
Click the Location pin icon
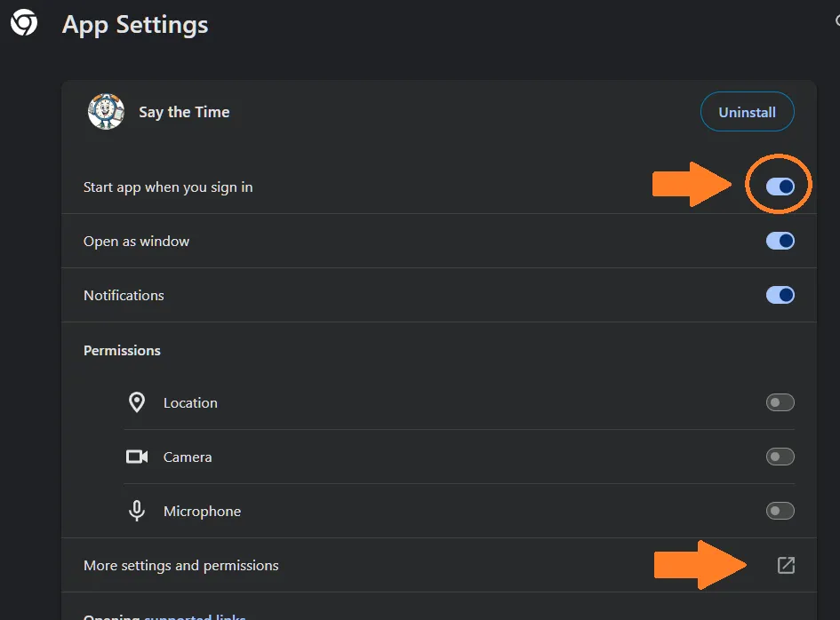pos(137,402)
